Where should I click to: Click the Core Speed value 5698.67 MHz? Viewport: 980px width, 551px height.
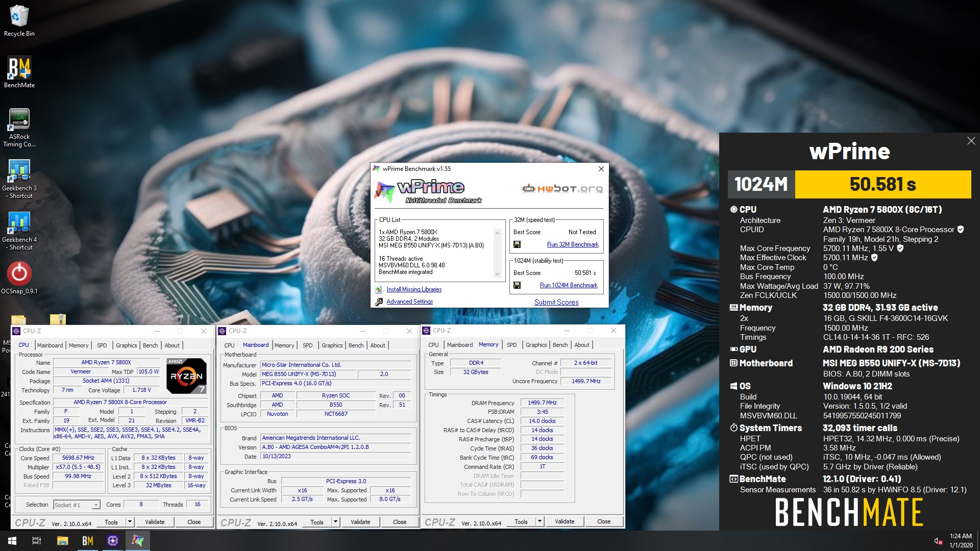click(78, 458)
